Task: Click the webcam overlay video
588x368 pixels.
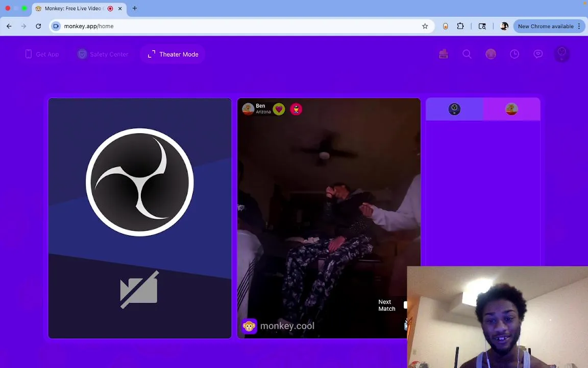Action: point(497,317)
